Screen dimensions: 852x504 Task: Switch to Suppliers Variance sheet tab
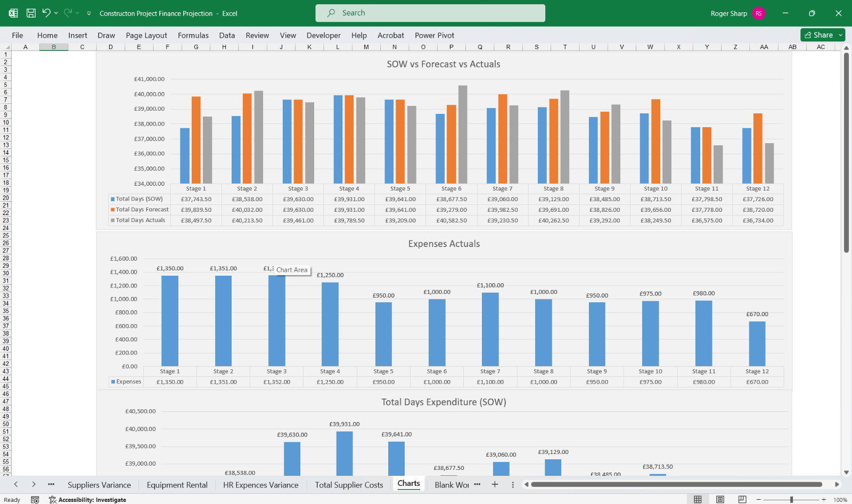coord(99,485)
